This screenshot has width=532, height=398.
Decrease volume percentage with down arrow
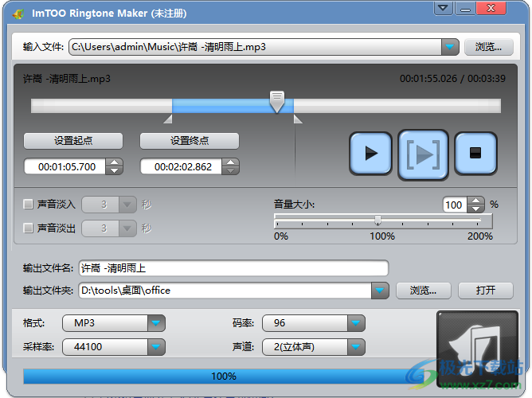[x=475, y=209]
